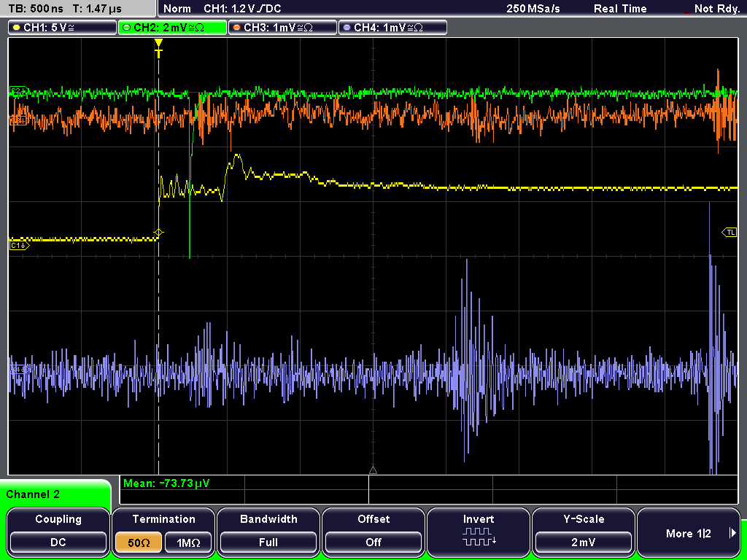747x560 pixels.
Task: Click the C4 ground level marker
Action: [x=18, y=368]
